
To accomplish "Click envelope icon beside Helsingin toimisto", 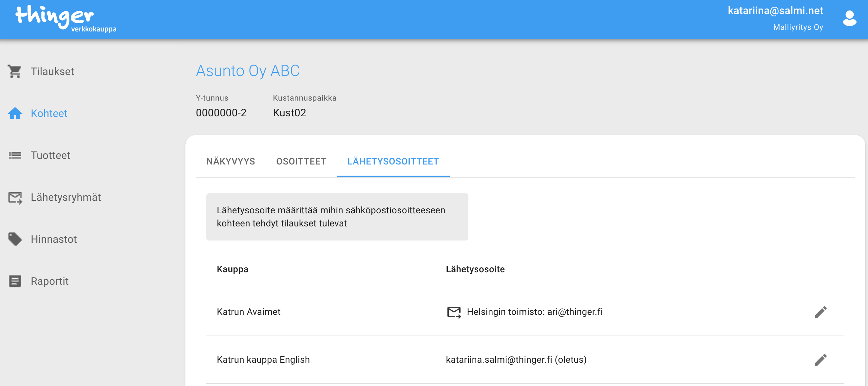I will pyautogui.click(x=454, y=312).
